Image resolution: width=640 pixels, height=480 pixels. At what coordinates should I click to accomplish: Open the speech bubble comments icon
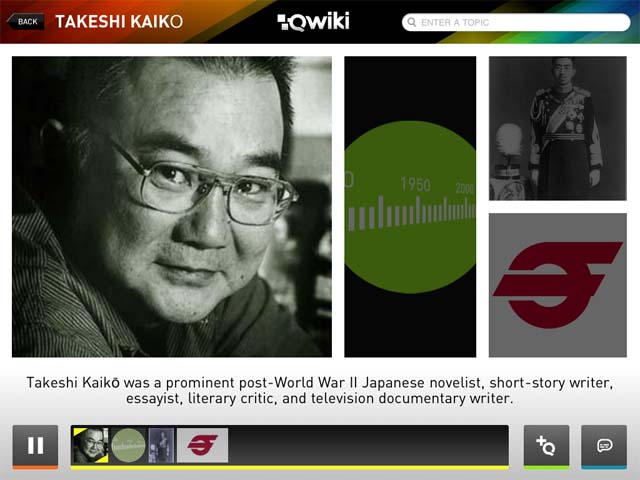tap(604, 446)
